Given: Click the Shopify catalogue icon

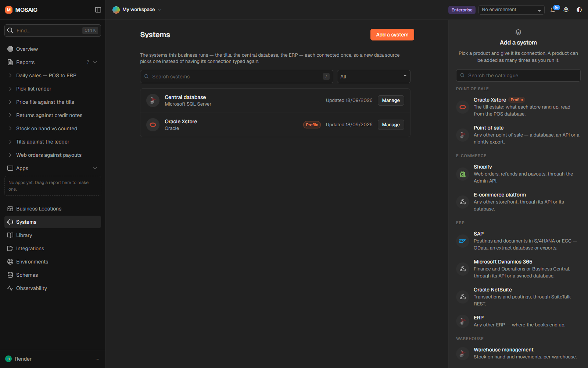Looking at the screenshot, I should coord(463,174).
